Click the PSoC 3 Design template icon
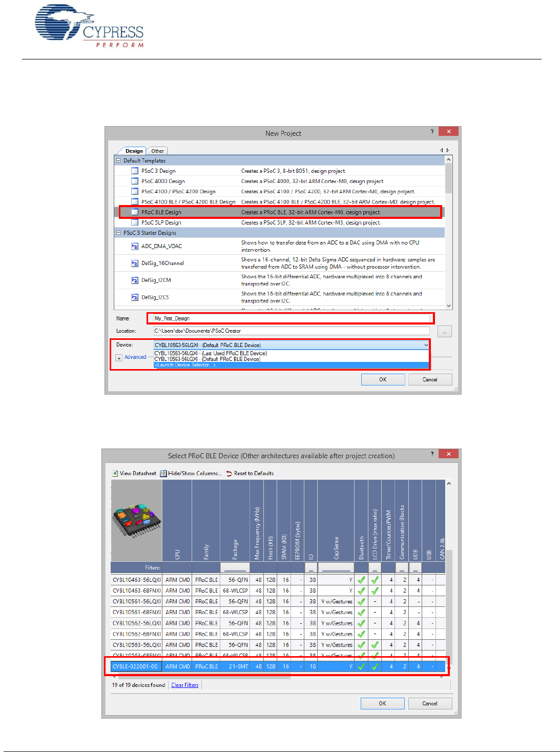Screen dimensions: 560x752 coord(135,171)
